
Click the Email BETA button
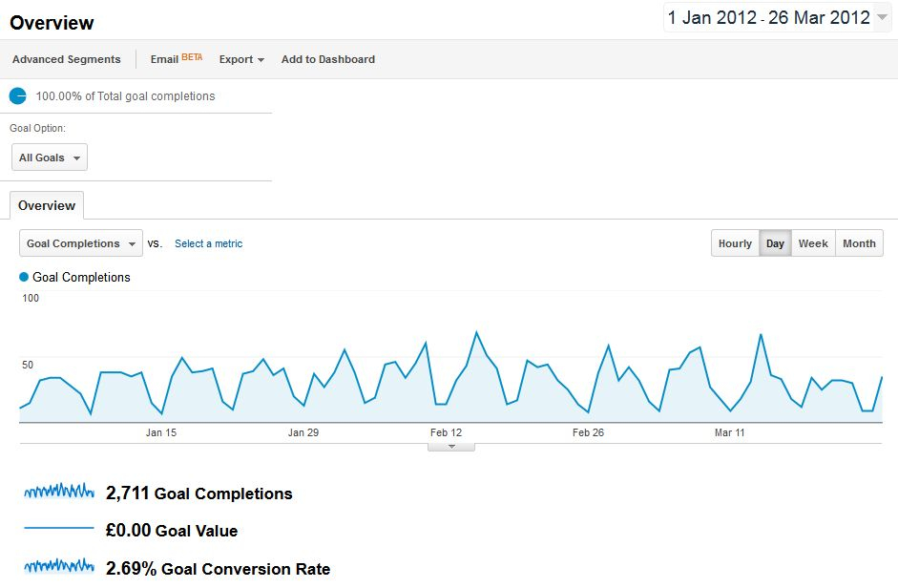[176, 59]
